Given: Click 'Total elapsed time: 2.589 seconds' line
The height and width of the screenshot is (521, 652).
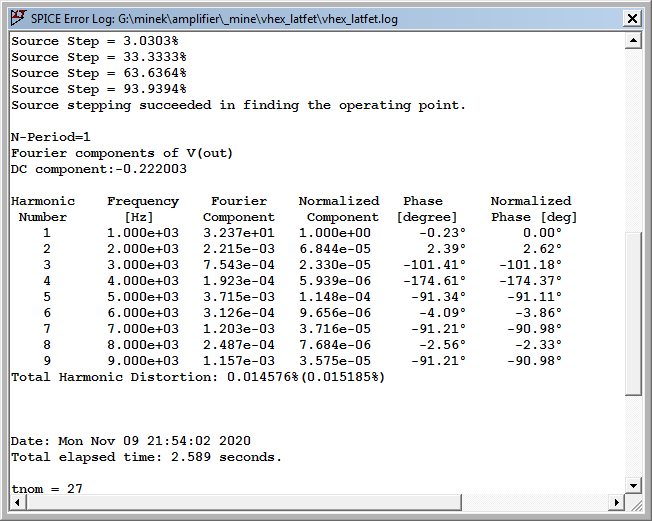Looking at the screenshot, I should 146,457.
